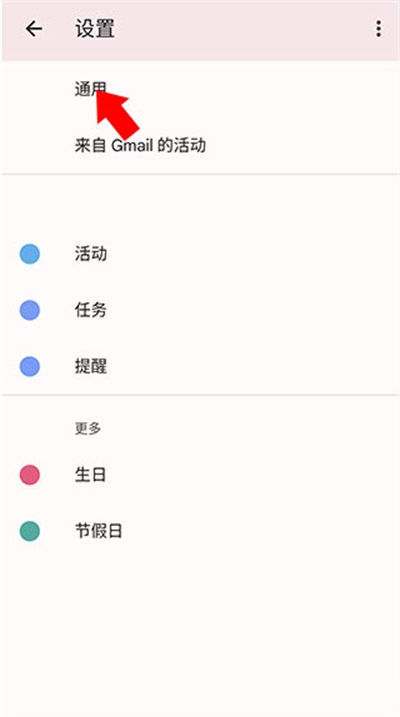The width and height of the screenshot is (400, 717).
Task: Click the green dot next to 节假日
Action: 30,531
